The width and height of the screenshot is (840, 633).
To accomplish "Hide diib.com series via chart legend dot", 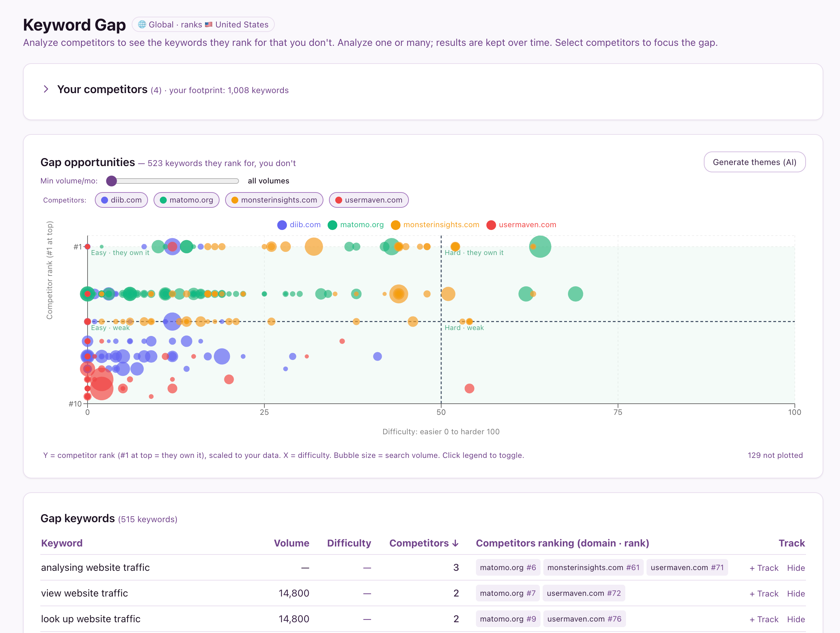I will tap(282, 225).
